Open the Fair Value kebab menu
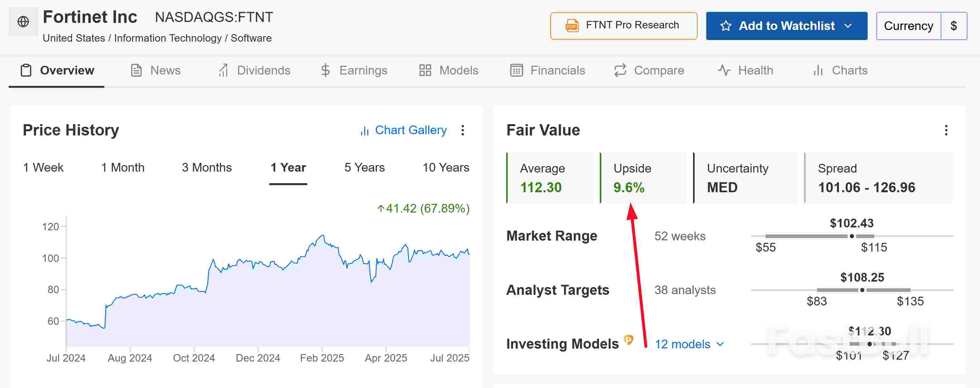Viewport: 980px width, 388px height. [x=946, y=130]
